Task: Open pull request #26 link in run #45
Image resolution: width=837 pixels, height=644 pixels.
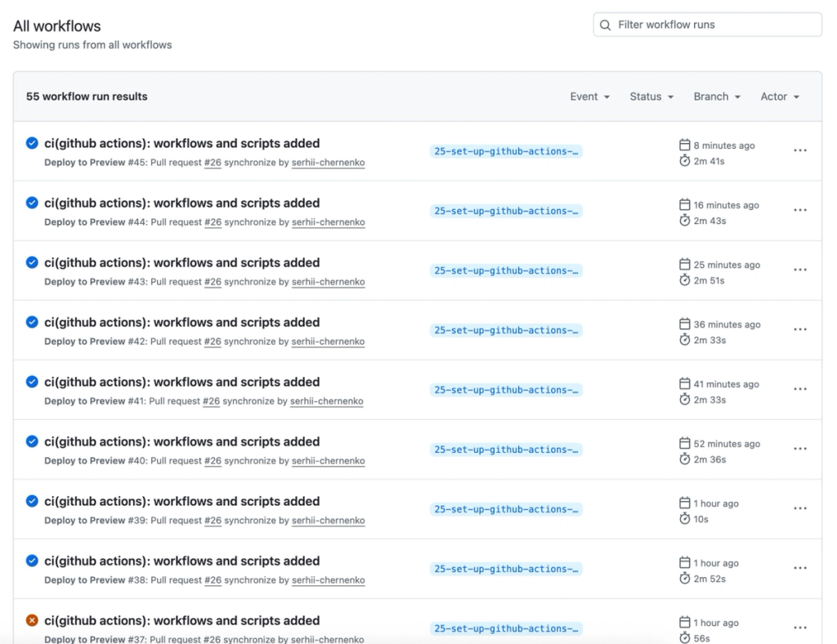Action: [x=213, y=163]
